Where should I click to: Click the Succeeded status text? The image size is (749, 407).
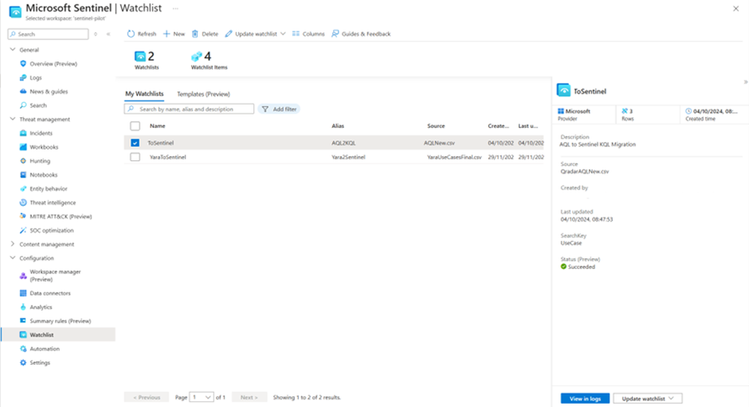coord(581,267)
